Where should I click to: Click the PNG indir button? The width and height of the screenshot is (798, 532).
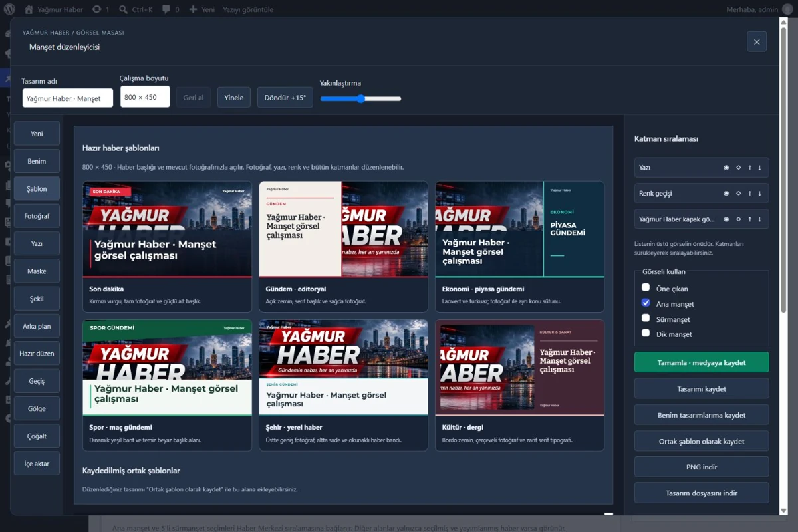click(x=702, y=467)
